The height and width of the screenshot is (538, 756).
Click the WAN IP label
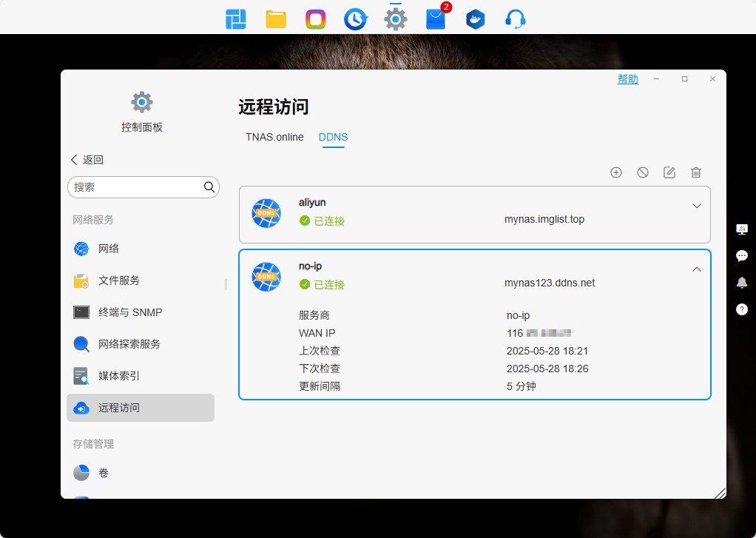317,334
